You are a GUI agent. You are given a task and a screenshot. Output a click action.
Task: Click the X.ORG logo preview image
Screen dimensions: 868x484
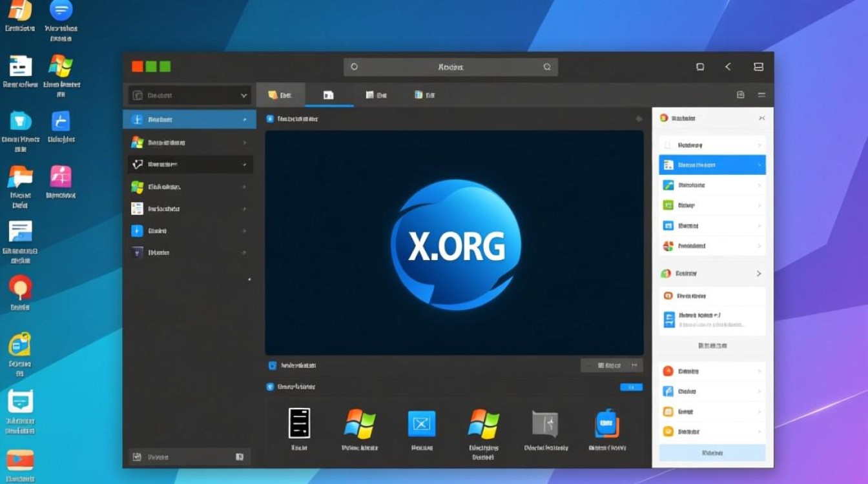coord(455,244)
